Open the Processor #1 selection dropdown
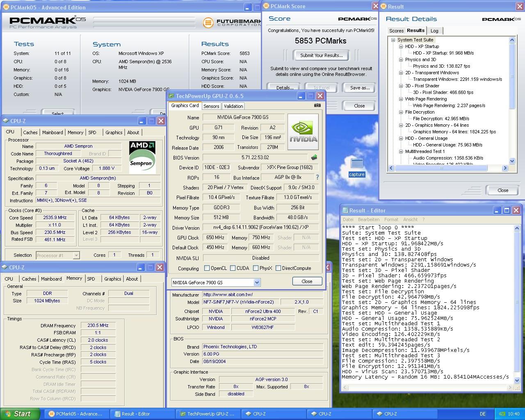 76,255
